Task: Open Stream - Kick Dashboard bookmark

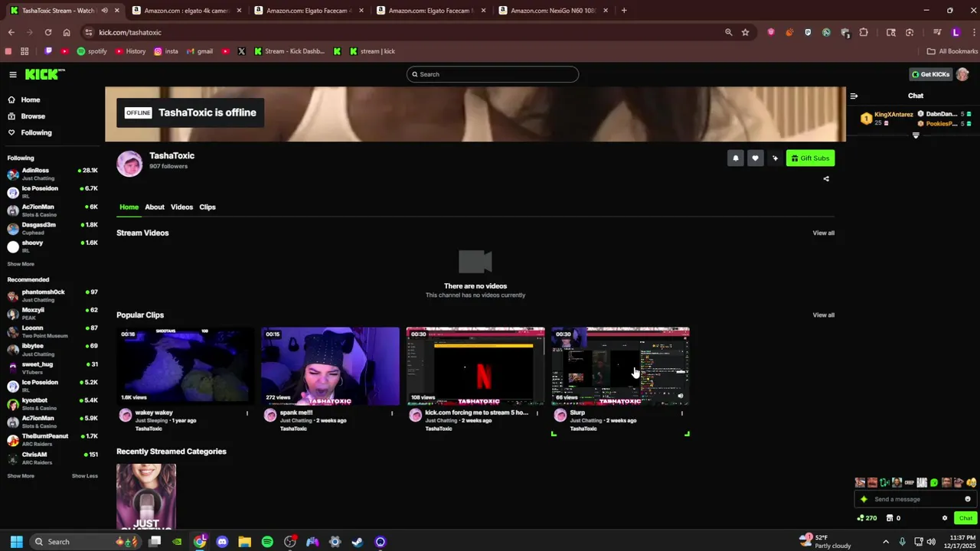Action: tap(289, 51)
